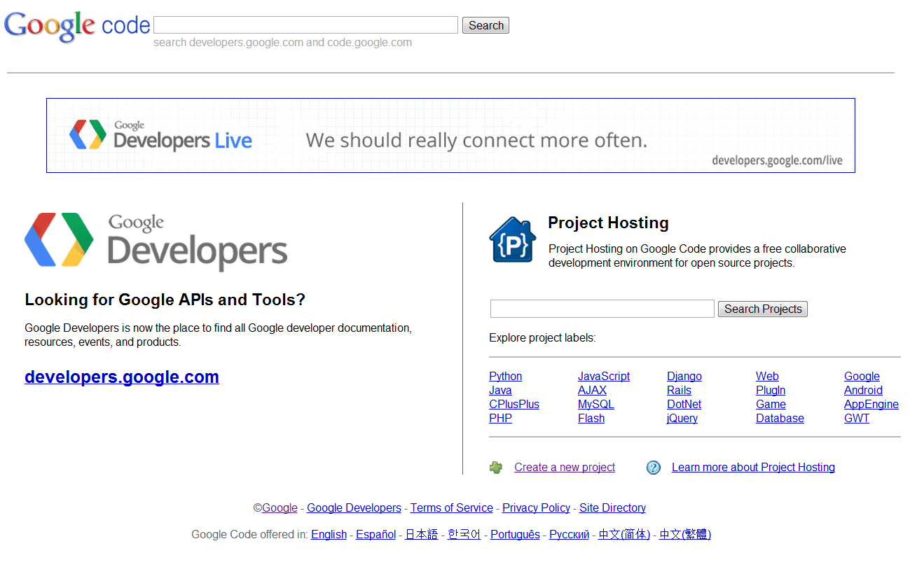924x567 pixels.
Task: Switch language to Español
Action: coord(375,535)
